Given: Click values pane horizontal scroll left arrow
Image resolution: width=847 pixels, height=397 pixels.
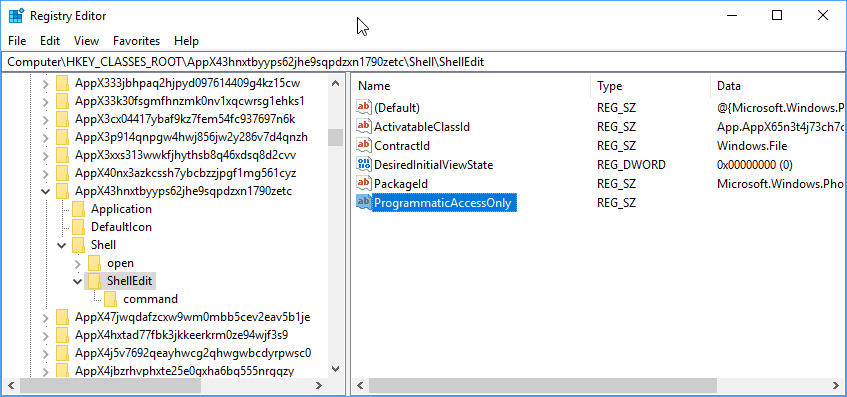Looking at the screenshot, I should (x=360, y=386).
